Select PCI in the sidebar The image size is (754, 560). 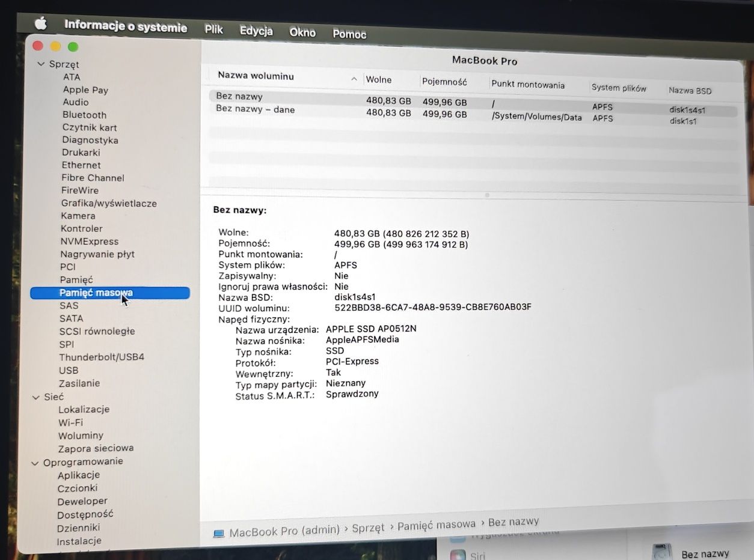click(68, 267)
